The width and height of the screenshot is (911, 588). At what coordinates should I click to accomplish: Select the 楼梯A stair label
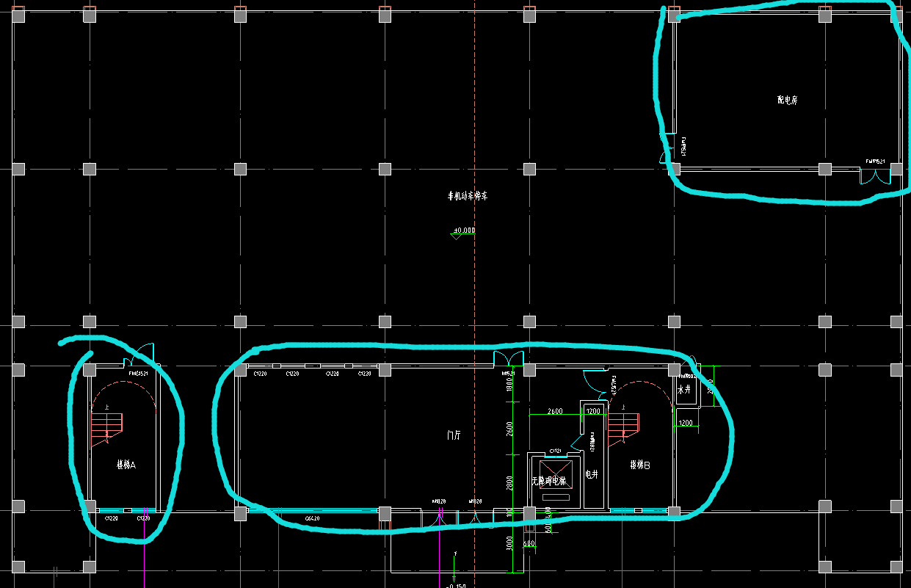[x=126, y=465]
